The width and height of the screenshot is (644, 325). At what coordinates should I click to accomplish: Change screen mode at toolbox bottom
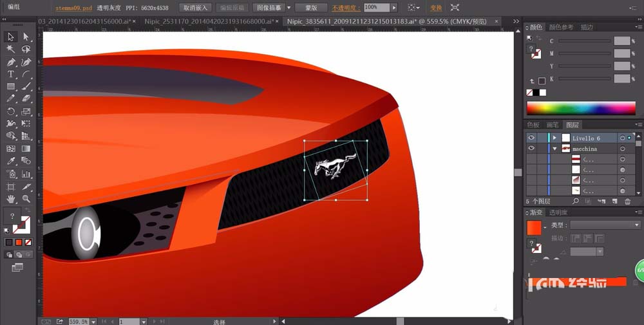(x=17, y=268)
